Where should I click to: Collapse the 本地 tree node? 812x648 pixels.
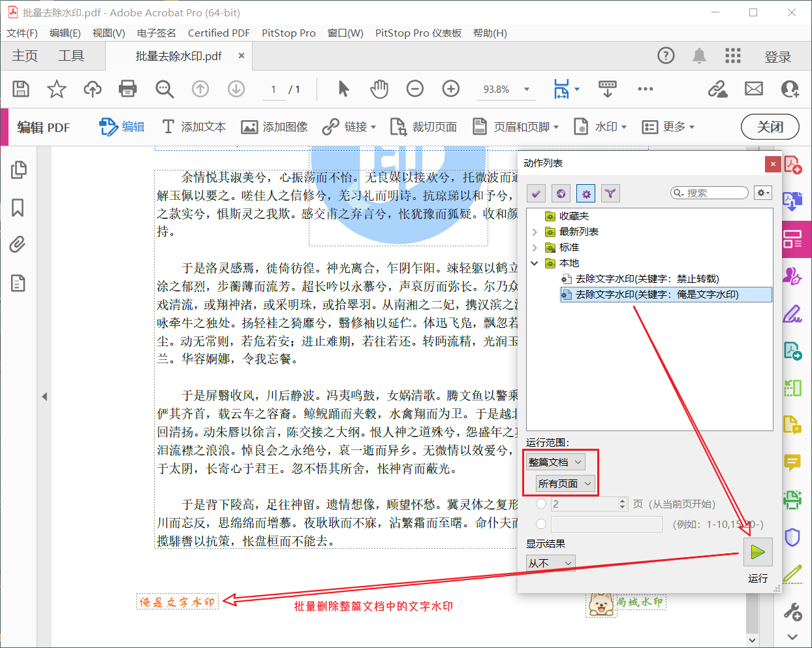535,263
